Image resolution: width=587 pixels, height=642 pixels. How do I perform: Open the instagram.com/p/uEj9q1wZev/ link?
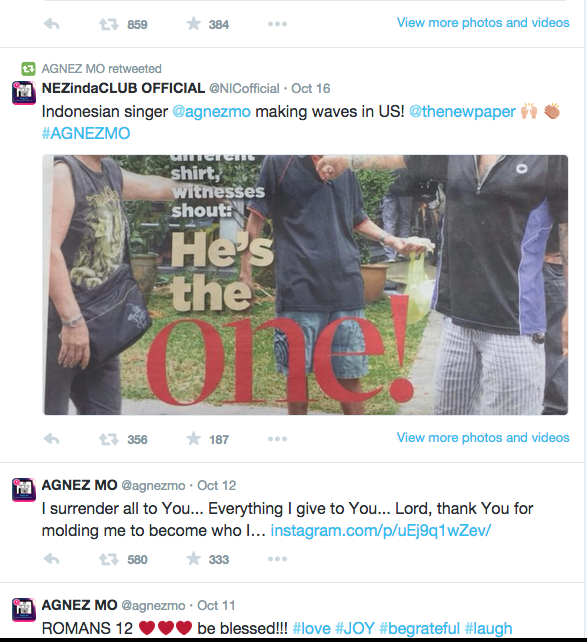(x=381, y=531)
